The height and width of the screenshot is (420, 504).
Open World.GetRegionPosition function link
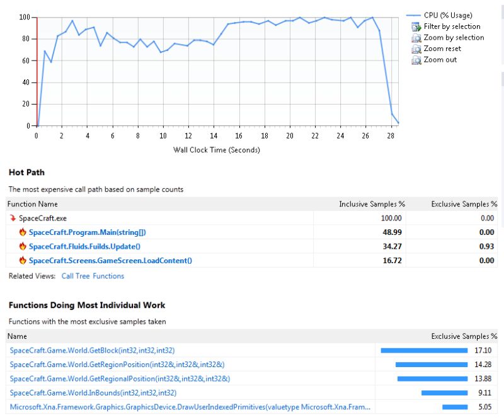[x=117, y=365]
